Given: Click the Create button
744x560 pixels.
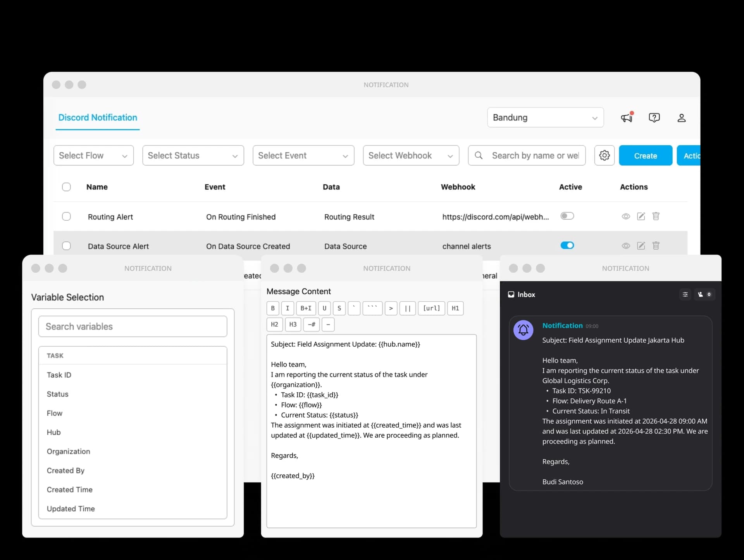Looking at the screenshot, I should pyautogui.click(x=646, y=155).
